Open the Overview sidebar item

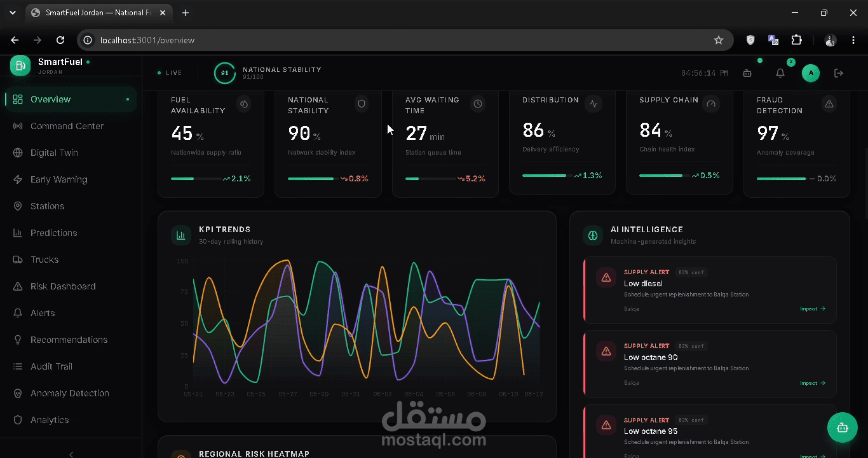[71, 99]
